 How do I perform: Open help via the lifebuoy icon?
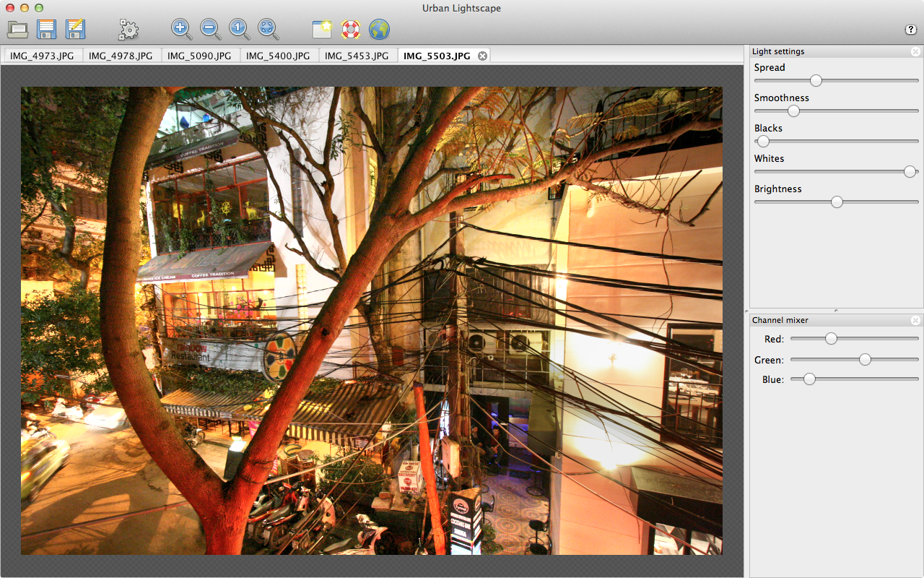point(350,30)
